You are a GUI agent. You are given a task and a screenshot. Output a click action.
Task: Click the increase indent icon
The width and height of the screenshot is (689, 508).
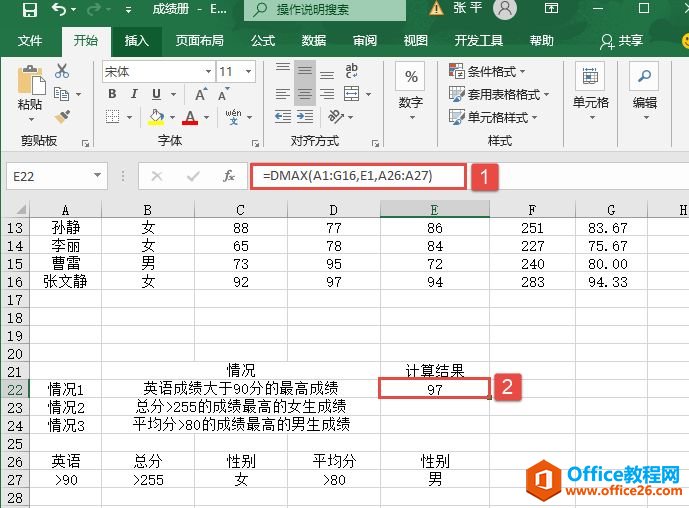[x=305, y=117]
